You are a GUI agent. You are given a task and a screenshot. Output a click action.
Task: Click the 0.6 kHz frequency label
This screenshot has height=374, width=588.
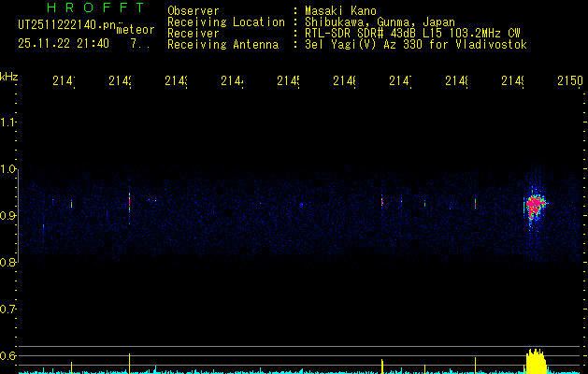(x=7, y=355)
